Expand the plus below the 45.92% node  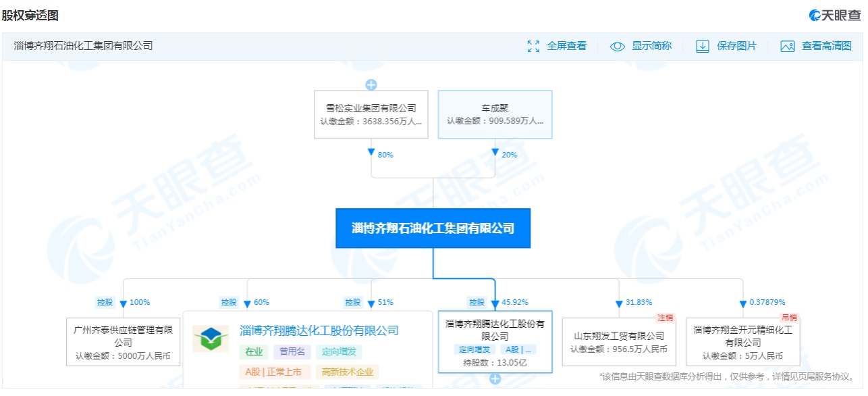pos(495,379)
